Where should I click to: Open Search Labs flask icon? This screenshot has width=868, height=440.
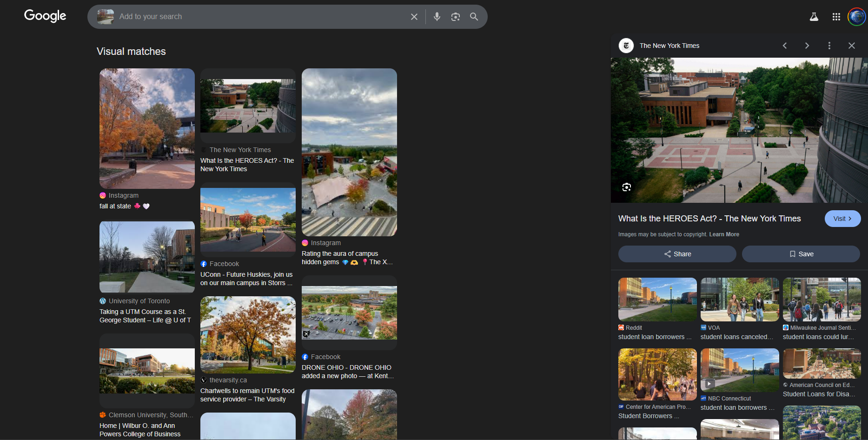[814, 17]
